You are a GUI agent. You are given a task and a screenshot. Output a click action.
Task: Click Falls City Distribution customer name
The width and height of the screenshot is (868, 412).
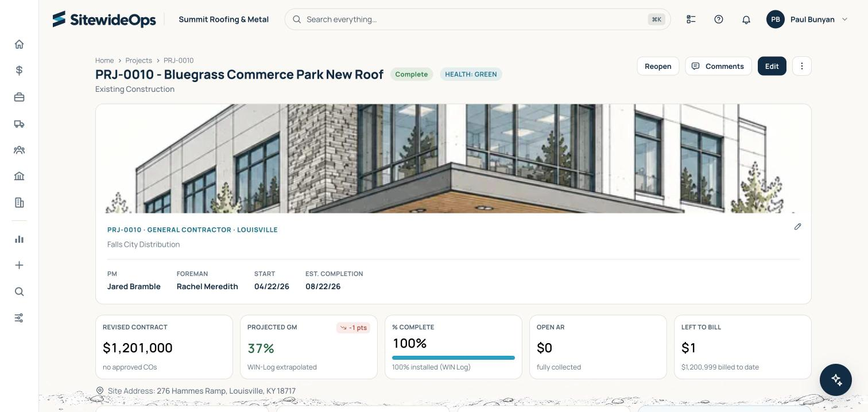coord(144,244)
